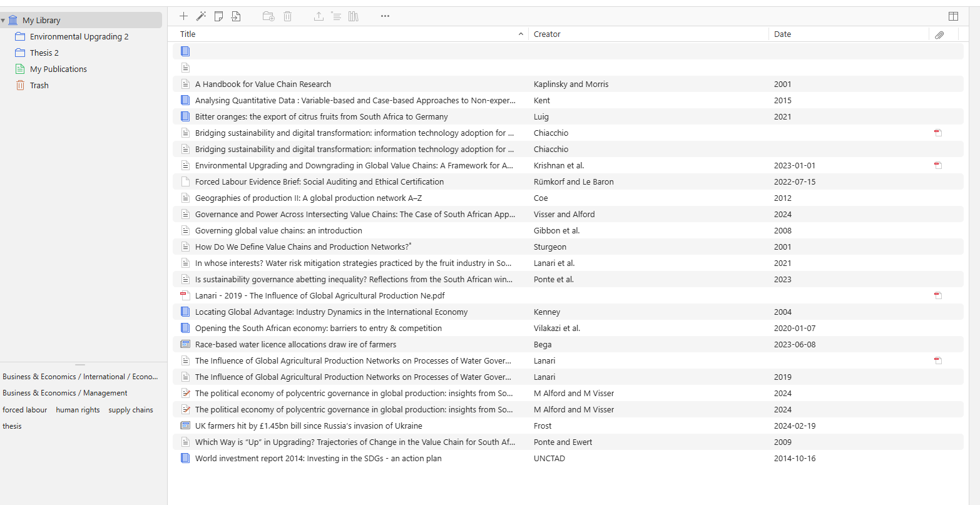
Task: Open the column selector icon
Action: point(953,16)
